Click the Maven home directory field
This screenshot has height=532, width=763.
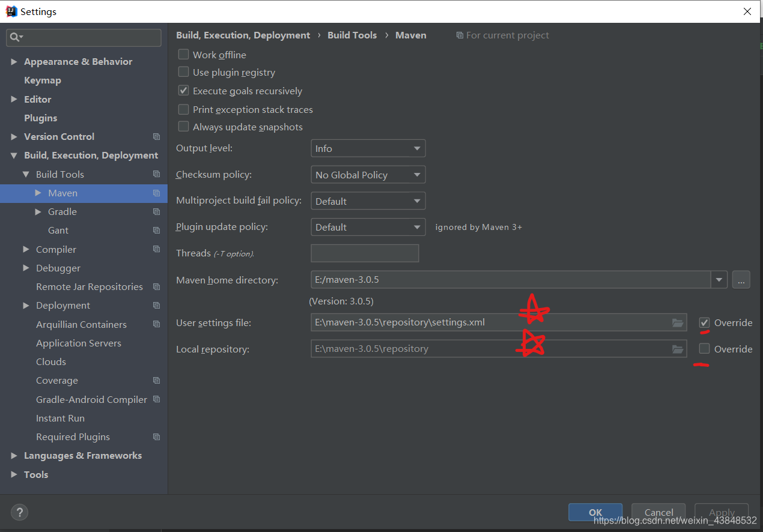tap(511, 280)
